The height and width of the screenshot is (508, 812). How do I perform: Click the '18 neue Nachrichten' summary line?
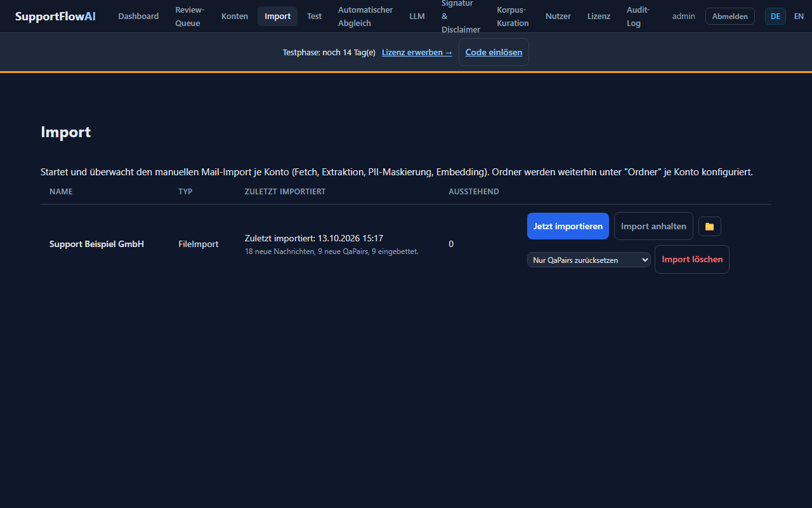[x=331, y=251]
